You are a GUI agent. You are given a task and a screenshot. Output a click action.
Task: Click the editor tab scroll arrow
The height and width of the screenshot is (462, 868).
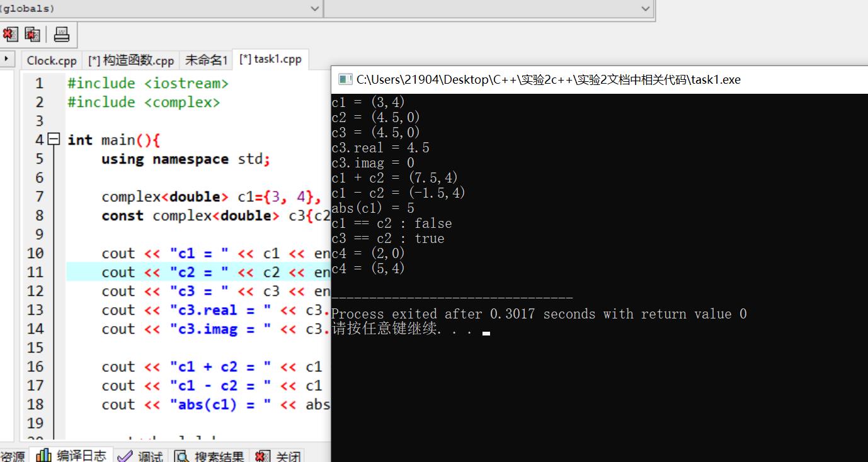pos(7,59)
